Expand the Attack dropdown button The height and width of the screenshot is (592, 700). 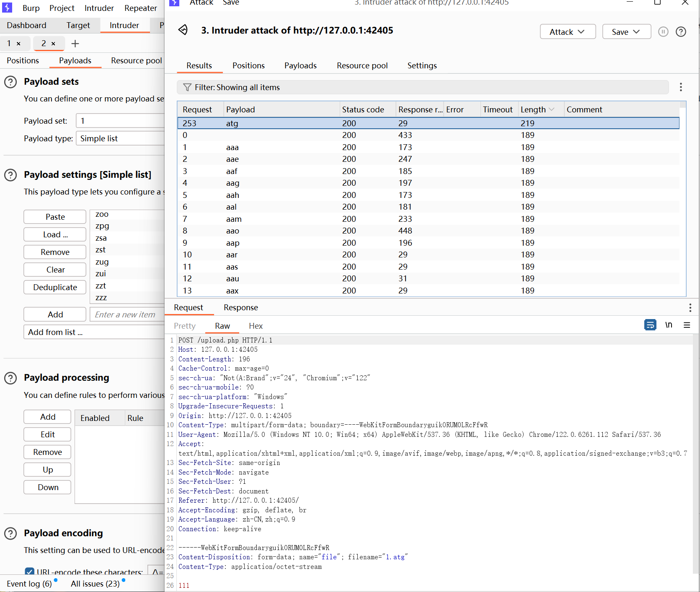pyautogui.click(x=568, y=32)
